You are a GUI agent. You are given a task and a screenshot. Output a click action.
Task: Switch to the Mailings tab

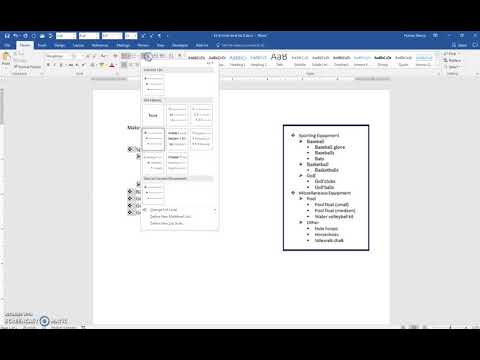pos(123,45)
